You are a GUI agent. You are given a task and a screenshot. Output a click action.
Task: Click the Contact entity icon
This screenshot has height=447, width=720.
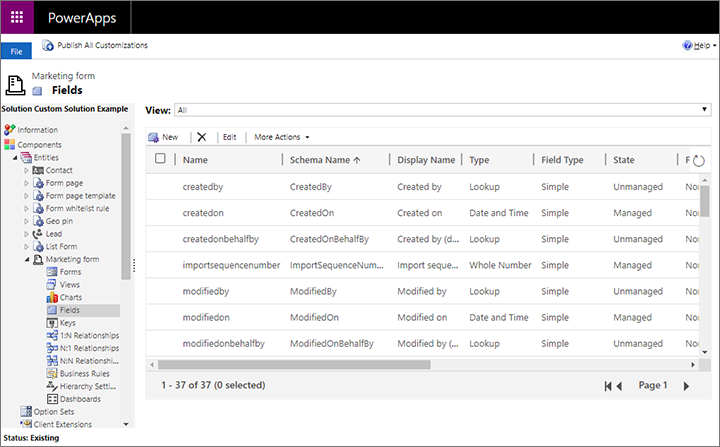pos(38,170)
